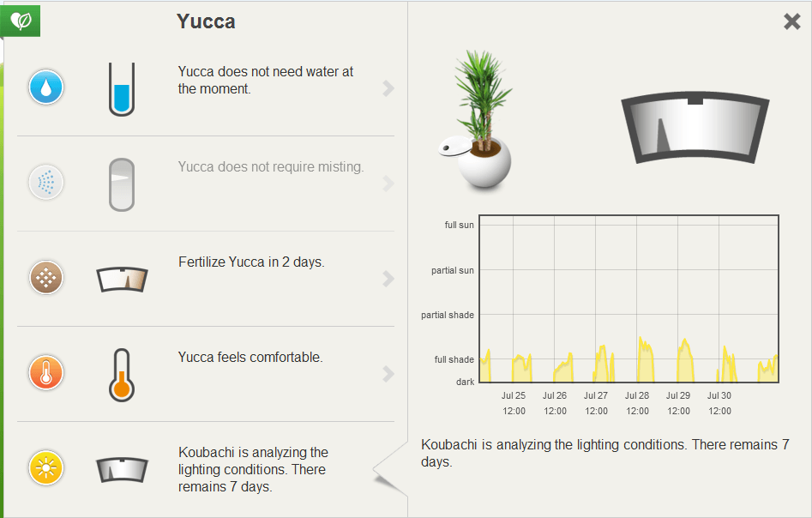
Task: Expand the fertilize row chevron
Action: (x=388, y=279)
